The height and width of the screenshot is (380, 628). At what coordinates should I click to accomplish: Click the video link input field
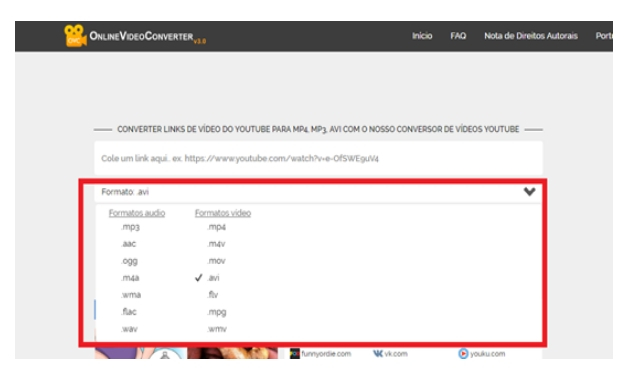(x=318, y=159)
